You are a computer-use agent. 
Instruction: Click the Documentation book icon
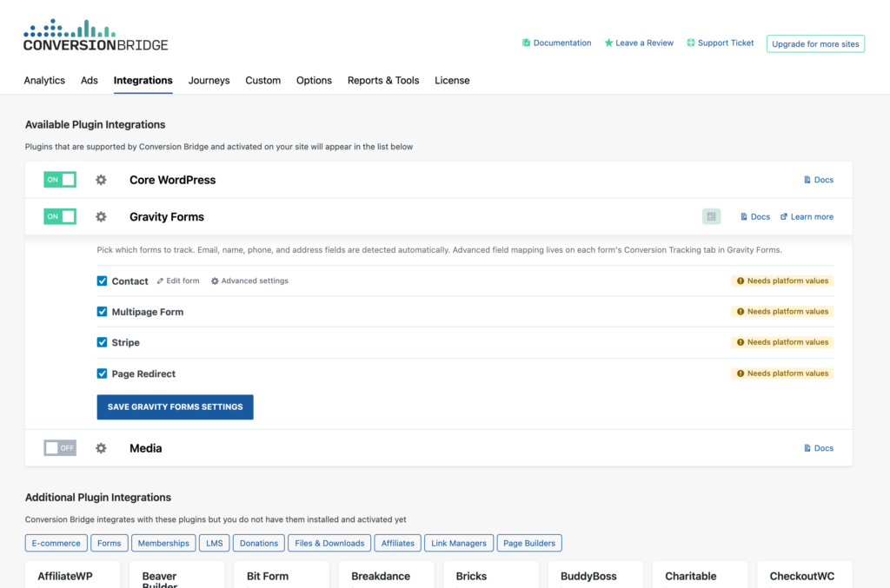tap(526, 43)
